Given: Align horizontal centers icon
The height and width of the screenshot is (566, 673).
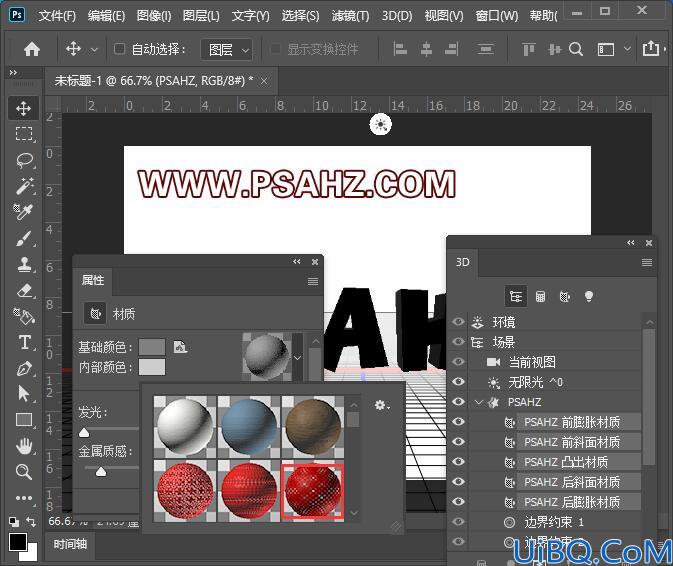Looking at the screenshot, I should pos(426,49).
